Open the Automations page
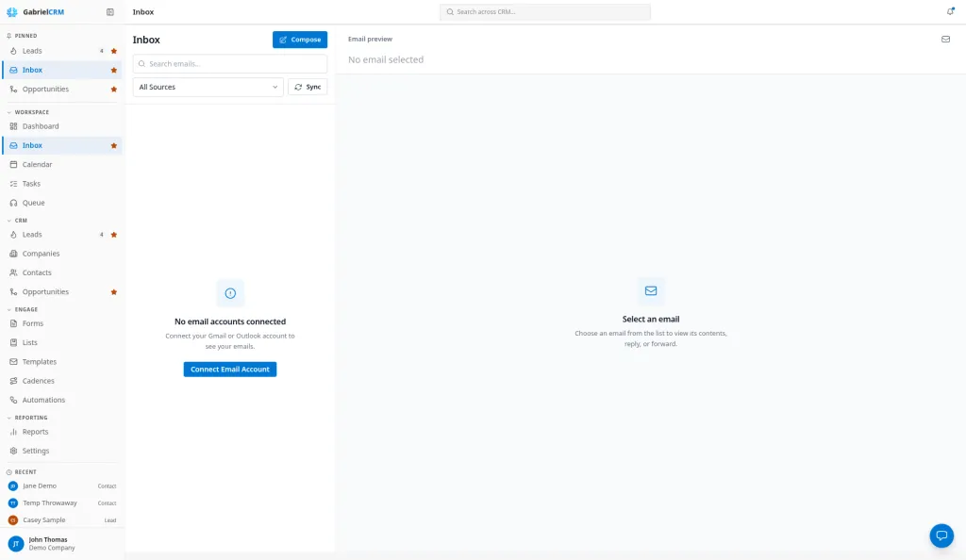 (61, 400)
